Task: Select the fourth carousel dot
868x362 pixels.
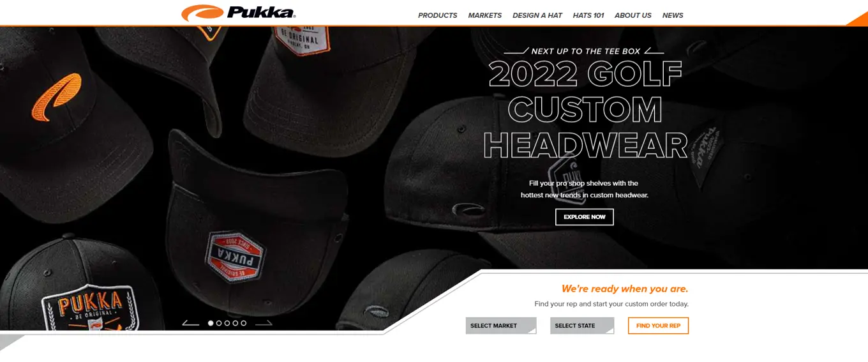Action: click(236, 323)
